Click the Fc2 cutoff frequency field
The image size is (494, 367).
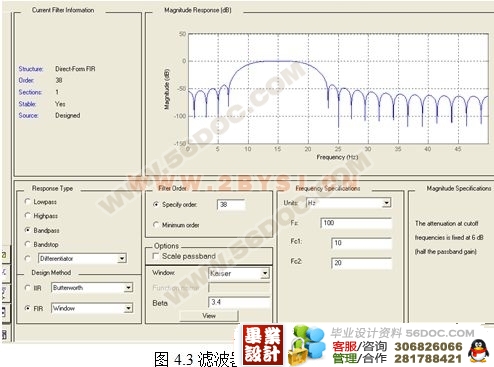(362, 263)
